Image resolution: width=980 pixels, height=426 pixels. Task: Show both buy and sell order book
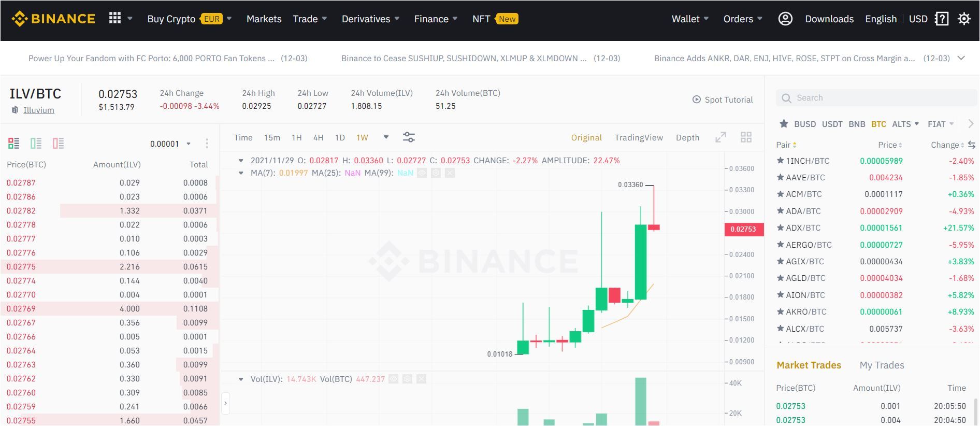click(x=14, y=144)
